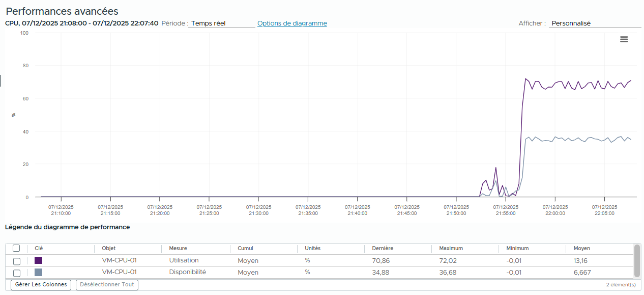Screen dimensions: 644x295
Task: Check the Utilisation row checkbox
Action: (17, 261)
